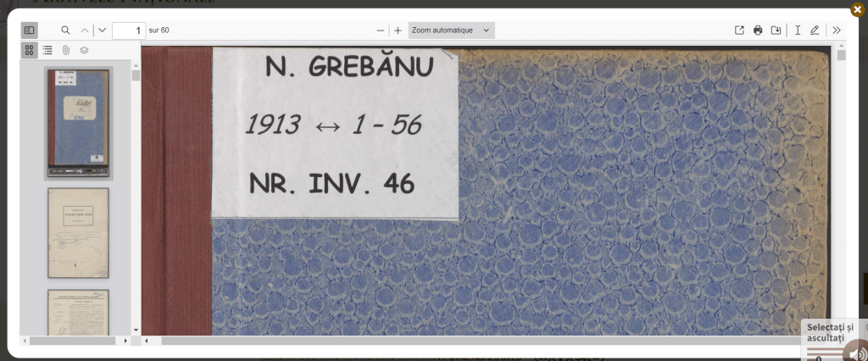The height and width of the screenshot is (361, 868).
Task: Show layers in sidebar
Action: click(84, 50)
